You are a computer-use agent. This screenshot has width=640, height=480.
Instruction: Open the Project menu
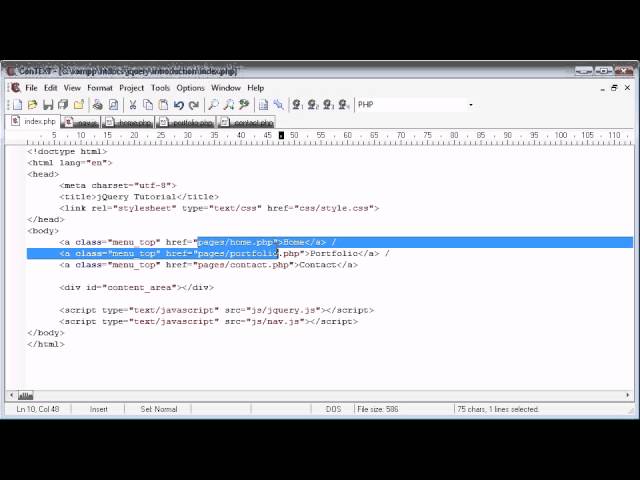131,88
